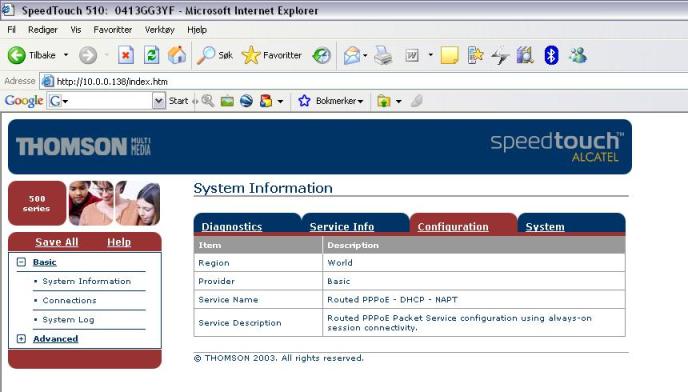This screenshot has width=688, height=392.
Task: Click Google toolbar search magnifier icon
Action: [x=208, y=101]
